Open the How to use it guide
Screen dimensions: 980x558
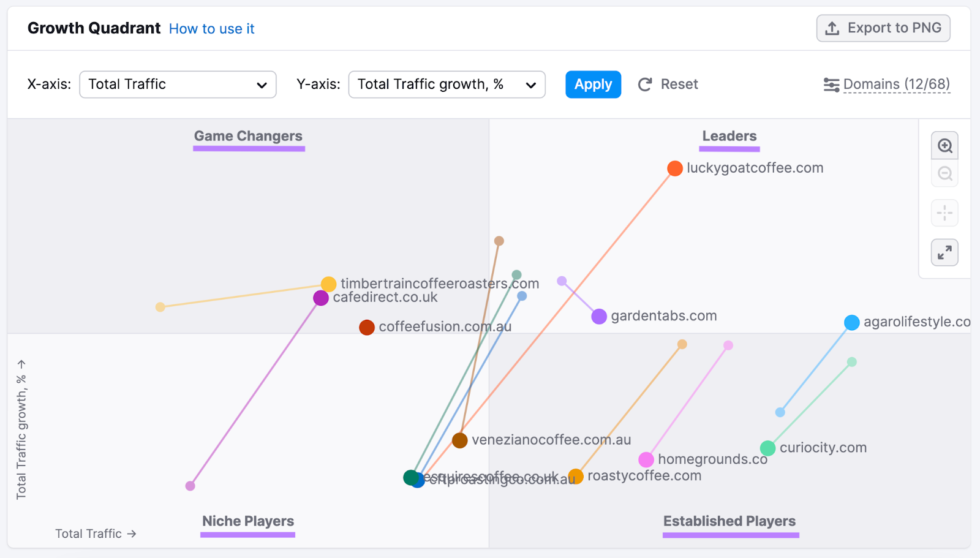pos(211,28)
